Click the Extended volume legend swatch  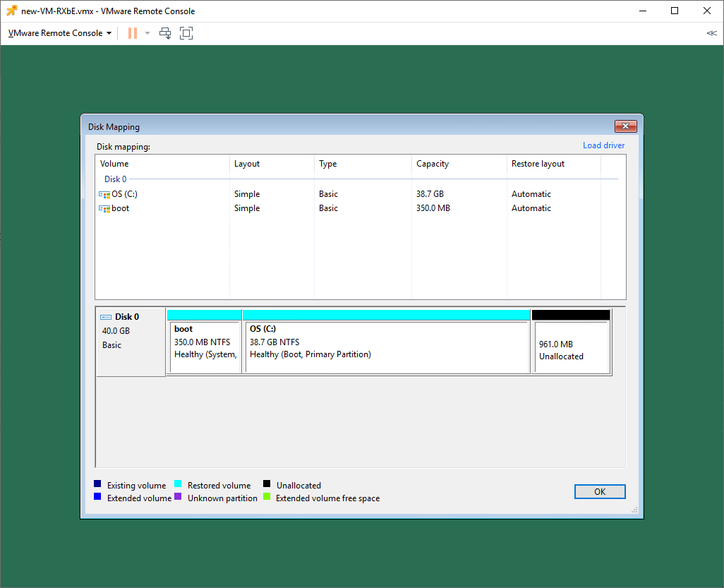[x=97, y=496]
